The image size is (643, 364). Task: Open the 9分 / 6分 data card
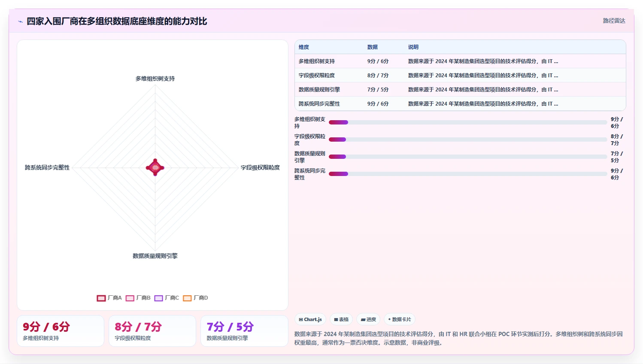(61, 331)
